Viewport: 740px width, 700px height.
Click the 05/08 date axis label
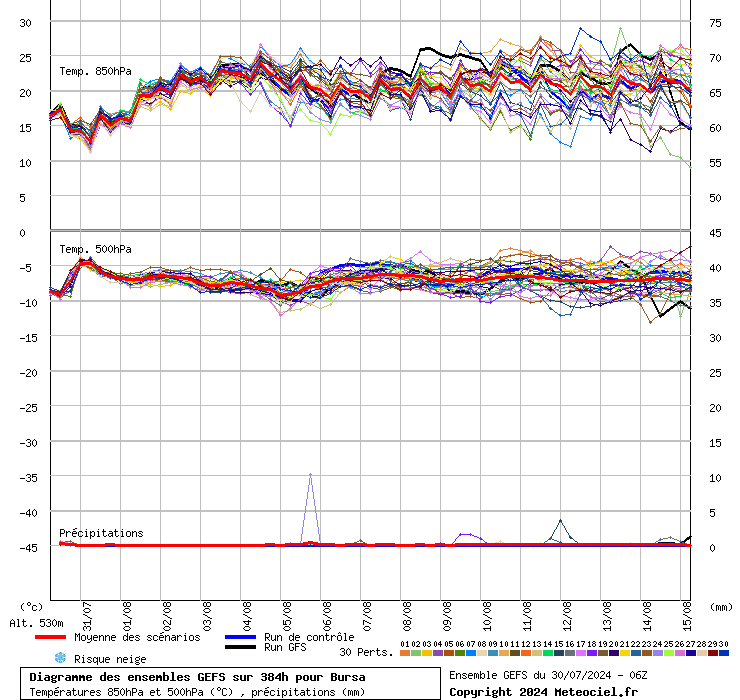[x=287, y=616]
